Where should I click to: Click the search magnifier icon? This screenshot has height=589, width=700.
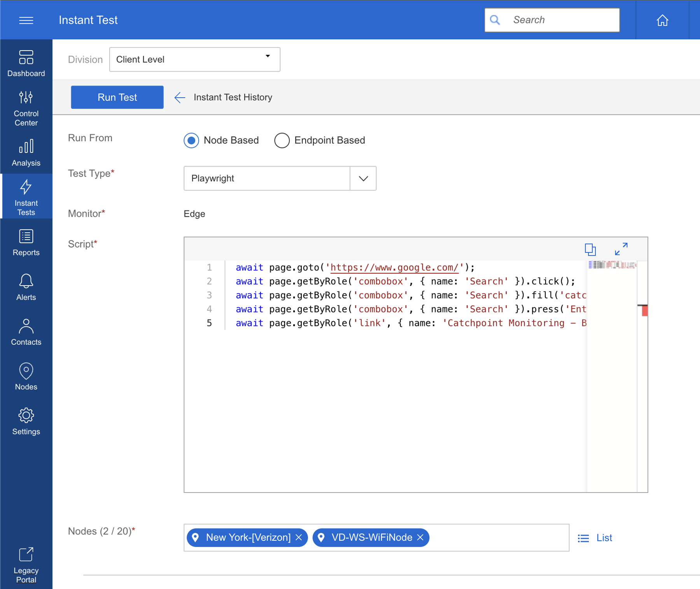(495, 20)
